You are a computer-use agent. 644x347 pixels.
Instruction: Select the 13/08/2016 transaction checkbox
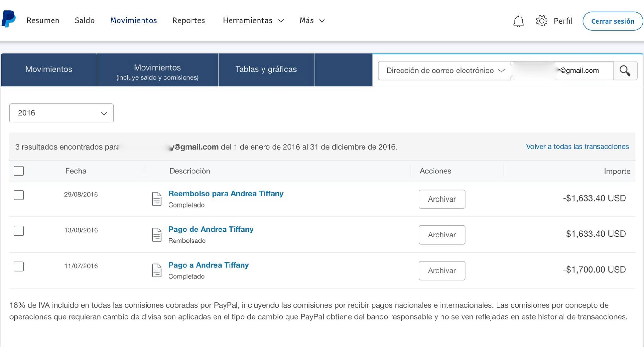(x=19, y=231)
